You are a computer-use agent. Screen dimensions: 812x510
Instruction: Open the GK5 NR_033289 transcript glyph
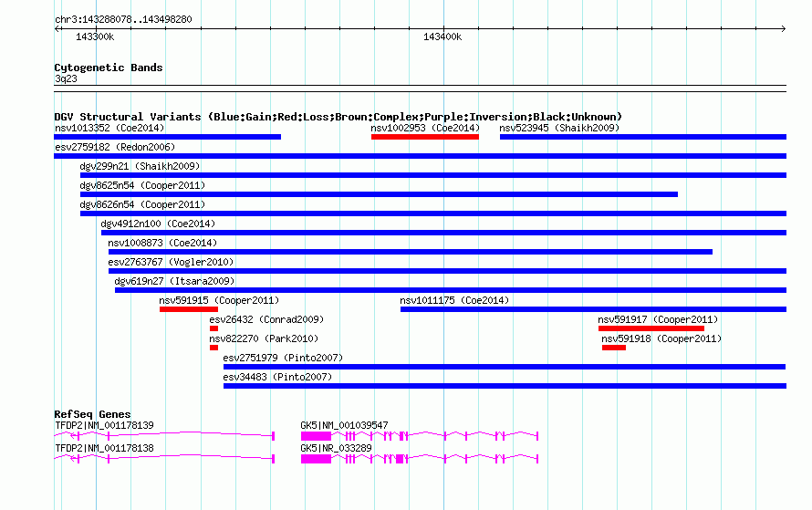(420, 459)
